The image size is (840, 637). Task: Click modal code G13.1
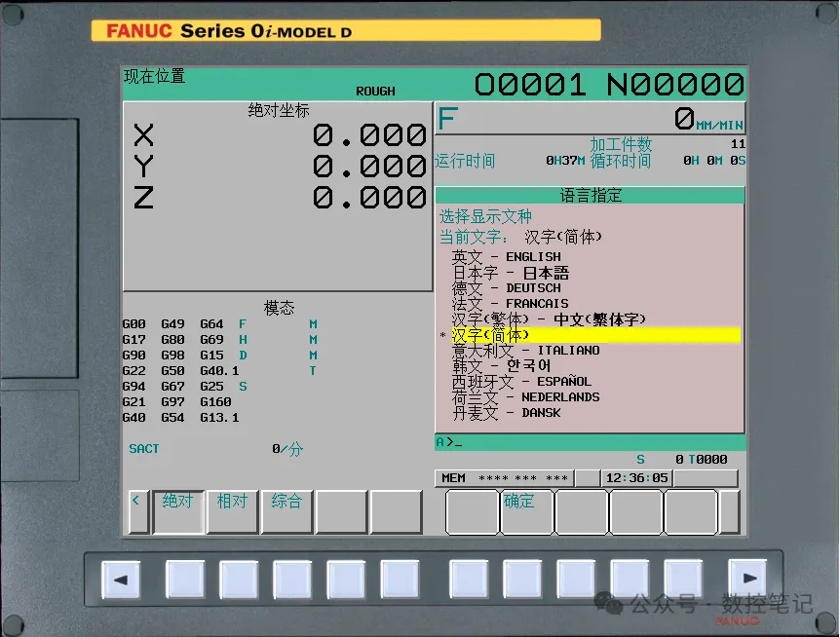tap(219, 418)
